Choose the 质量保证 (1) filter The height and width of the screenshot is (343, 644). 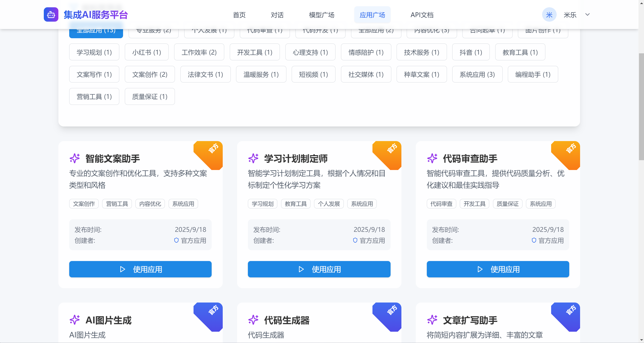(x=150, y=96)
